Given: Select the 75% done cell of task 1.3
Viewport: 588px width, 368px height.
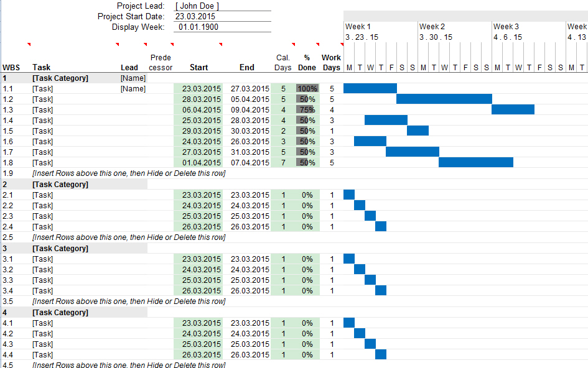Looking at the screenshot, I should (307, 110).
